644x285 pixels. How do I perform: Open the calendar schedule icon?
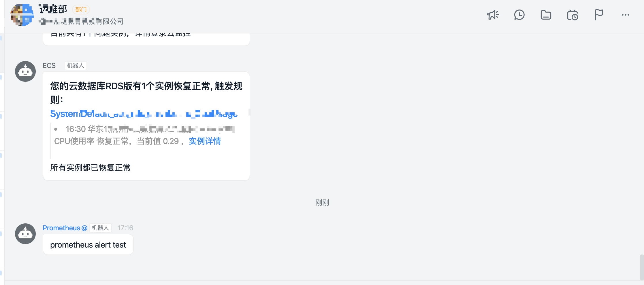pyautogui.click(x=572, y=15)
